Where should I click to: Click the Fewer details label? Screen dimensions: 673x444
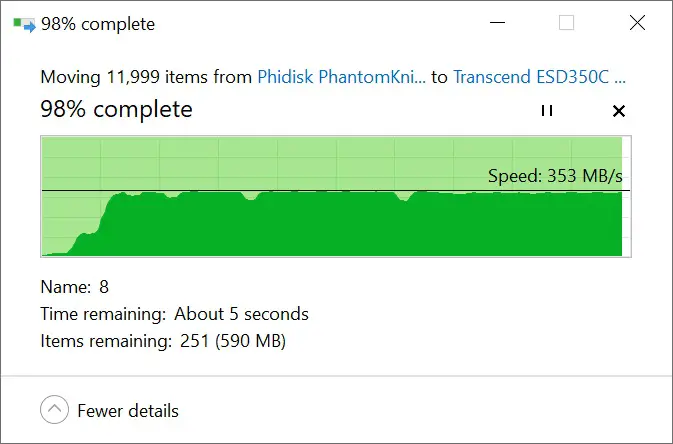(128, 411)
